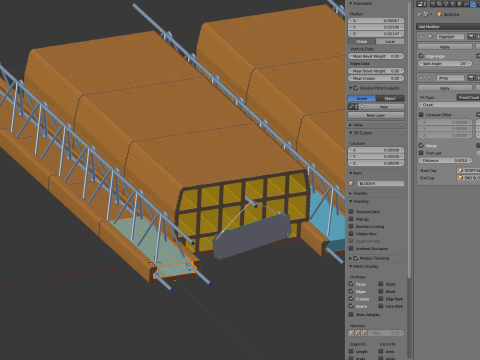
Task: Collapse the 3D Cursor panel
Action: [x=351, y=133]
